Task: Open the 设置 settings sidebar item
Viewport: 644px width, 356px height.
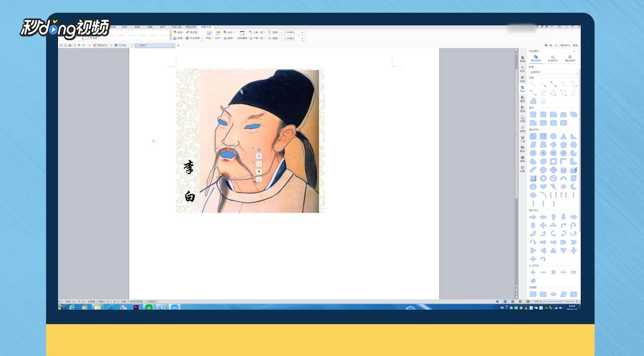Action: [x=523, y=169]
